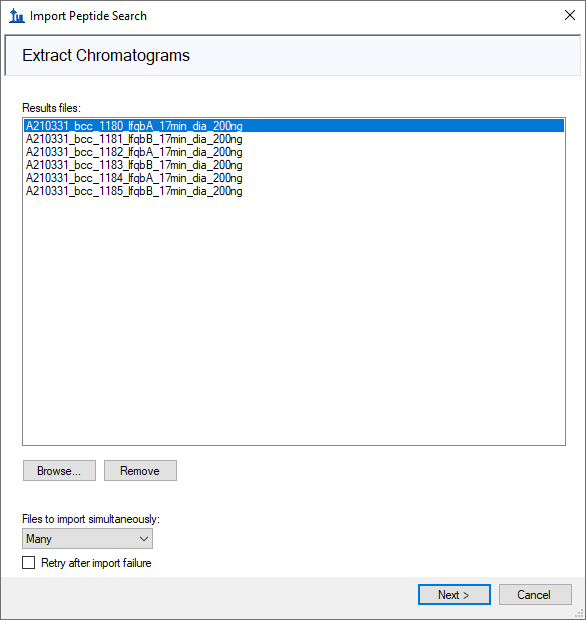Click the Files to import simultaneously label
The height and width of the screenshot is (620, 586).
pos(91,519)
